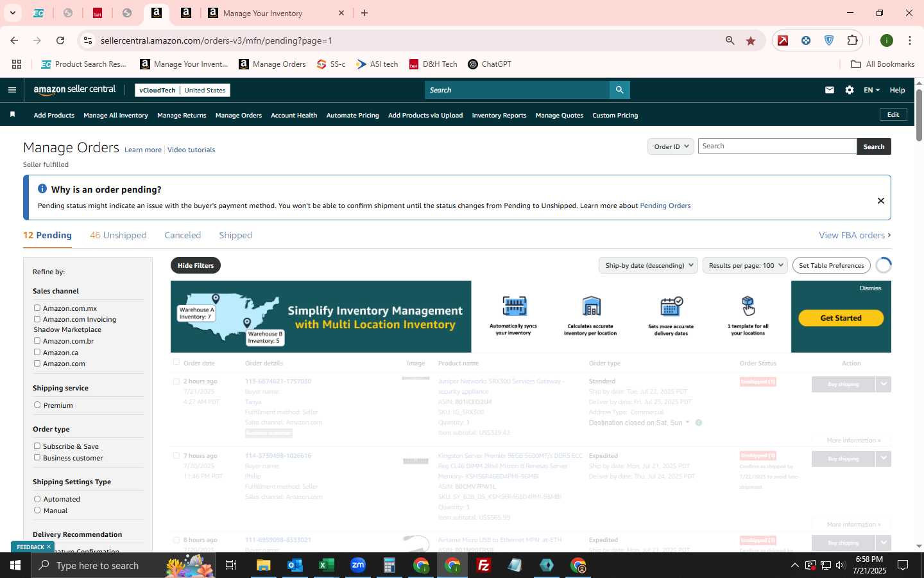Open Account Health menu item
The image size is (924, 578).
294,115
